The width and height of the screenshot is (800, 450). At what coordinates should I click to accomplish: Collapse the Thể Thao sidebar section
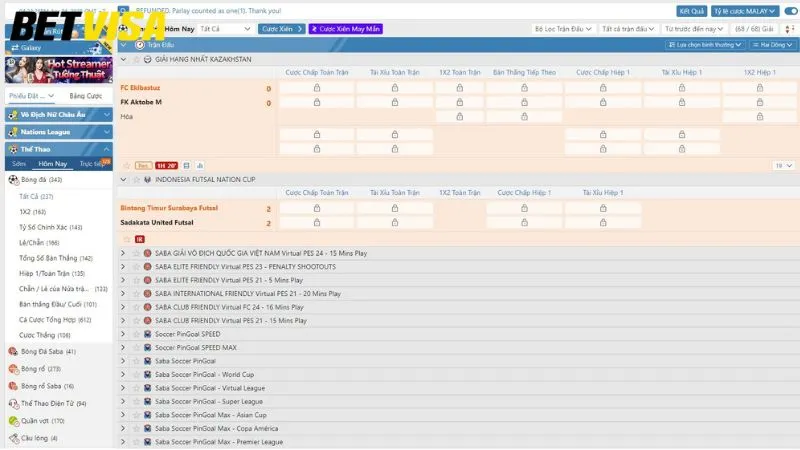point(106,149)
